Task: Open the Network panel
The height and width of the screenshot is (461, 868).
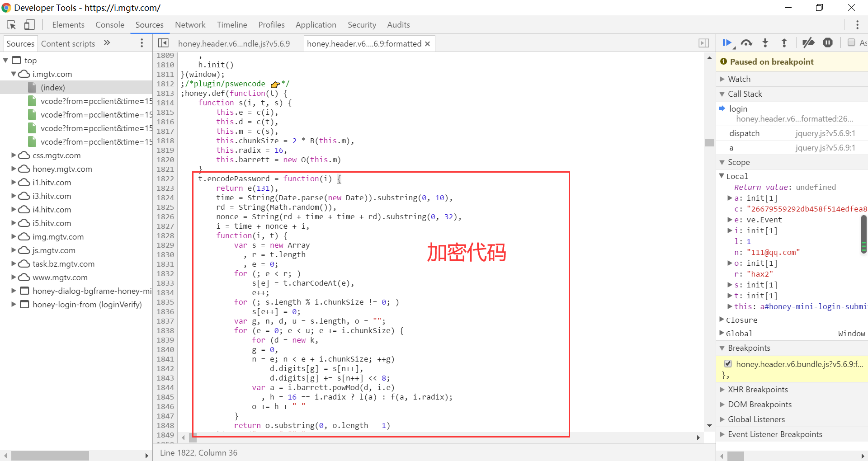Action: (x=190, y=25)
